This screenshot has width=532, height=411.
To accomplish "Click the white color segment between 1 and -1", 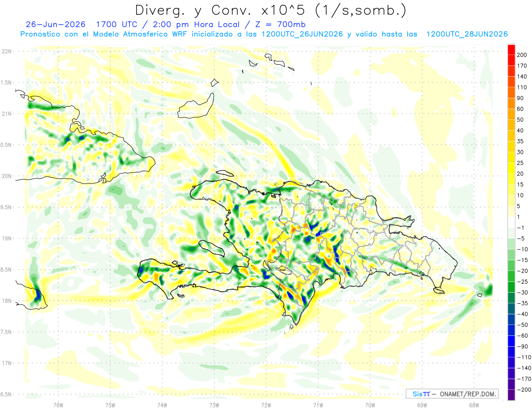I will tap(511, 223).
